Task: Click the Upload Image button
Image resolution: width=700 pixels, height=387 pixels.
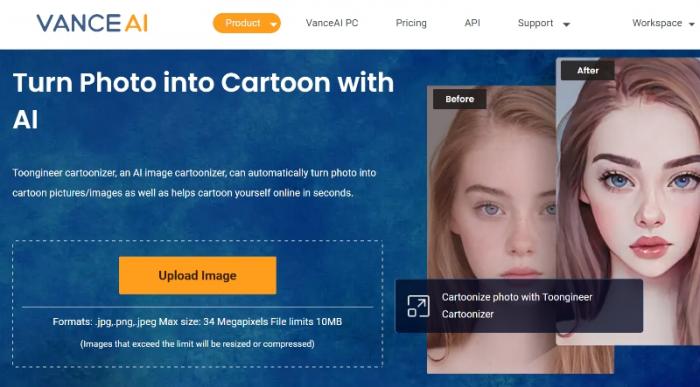Action: tap(197, 275)
